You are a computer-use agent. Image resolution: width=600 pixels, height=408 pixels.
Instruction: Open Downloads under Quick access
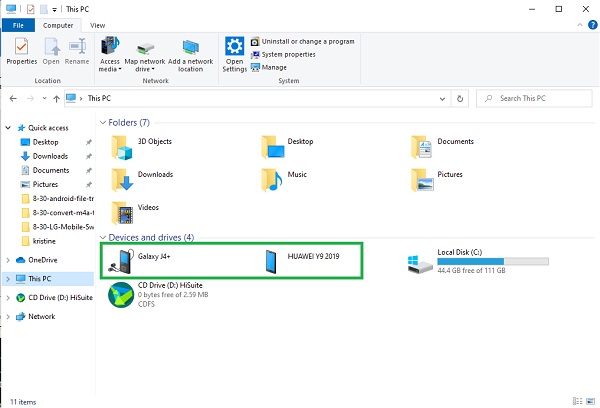point(50,156)
